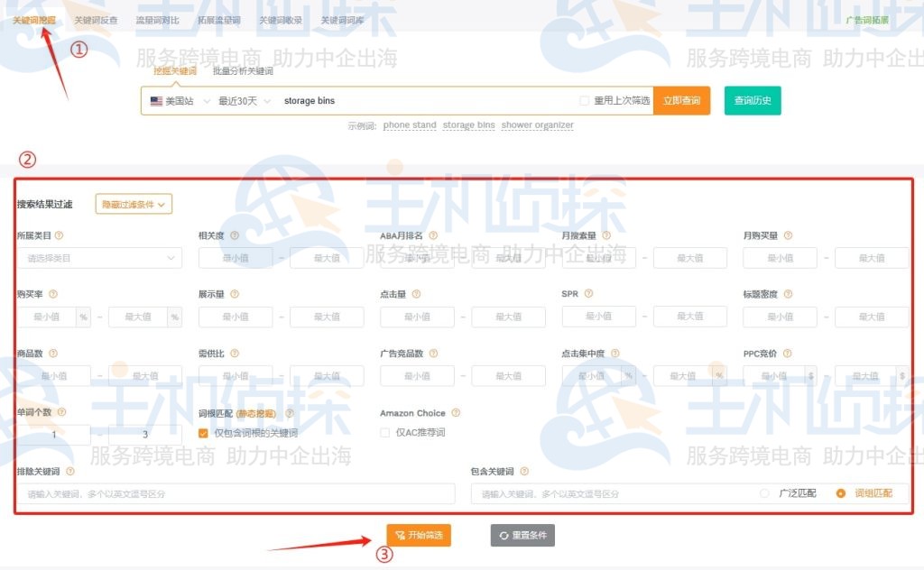Enable the 重用上次筛选 checkbox
Viewport: 924px width, 570px height.
583,101
